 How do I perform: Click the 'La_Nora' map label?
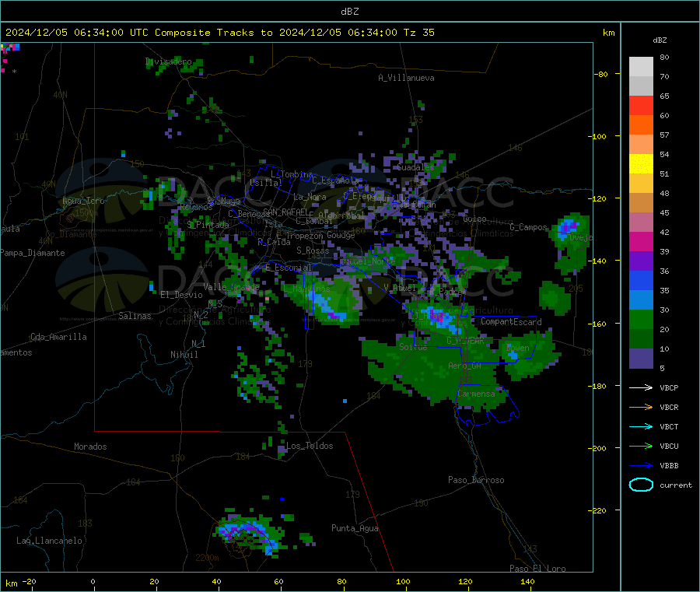click(310, 197)
